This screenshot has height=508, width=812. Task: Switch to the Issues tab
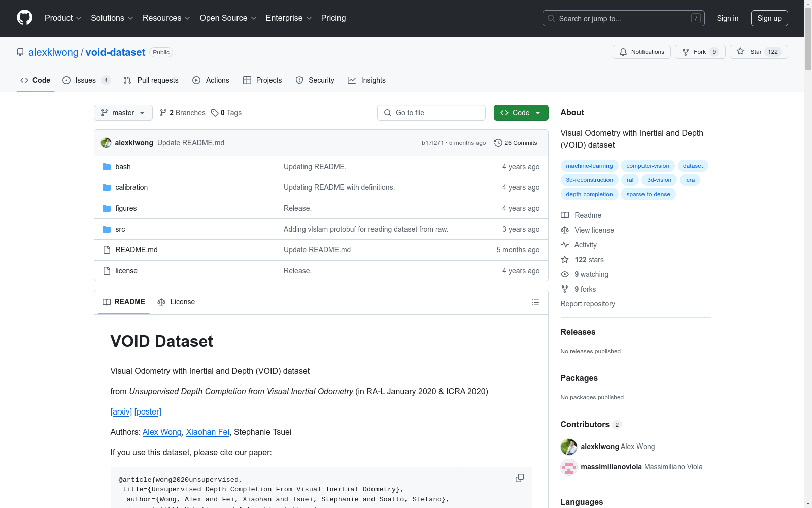86,80
